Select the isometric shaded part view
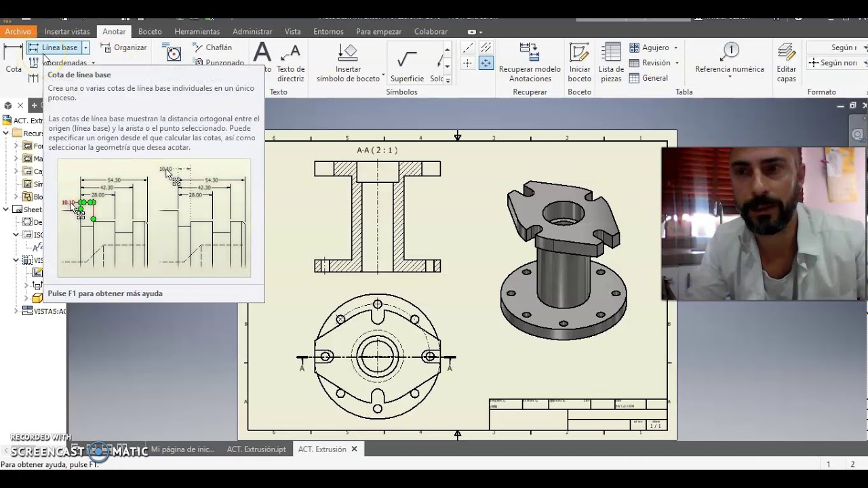 (x=564, y=261)
